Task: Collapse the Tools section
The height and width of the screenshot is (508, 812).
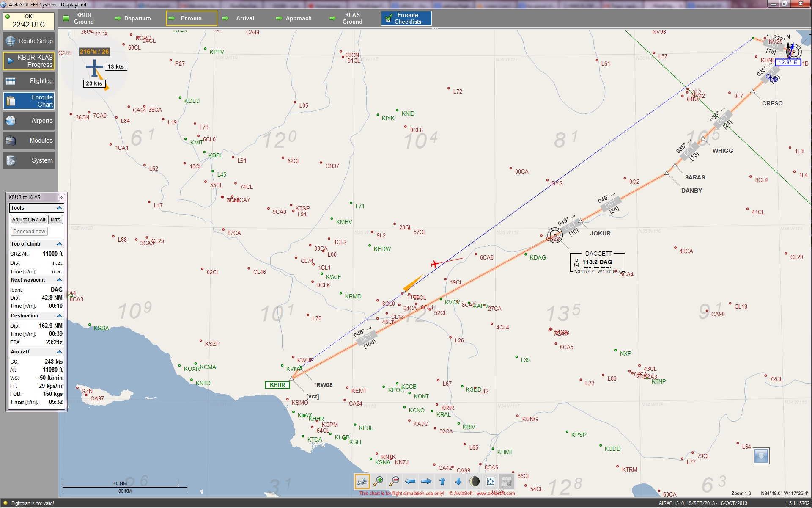Action: point(59,208)
